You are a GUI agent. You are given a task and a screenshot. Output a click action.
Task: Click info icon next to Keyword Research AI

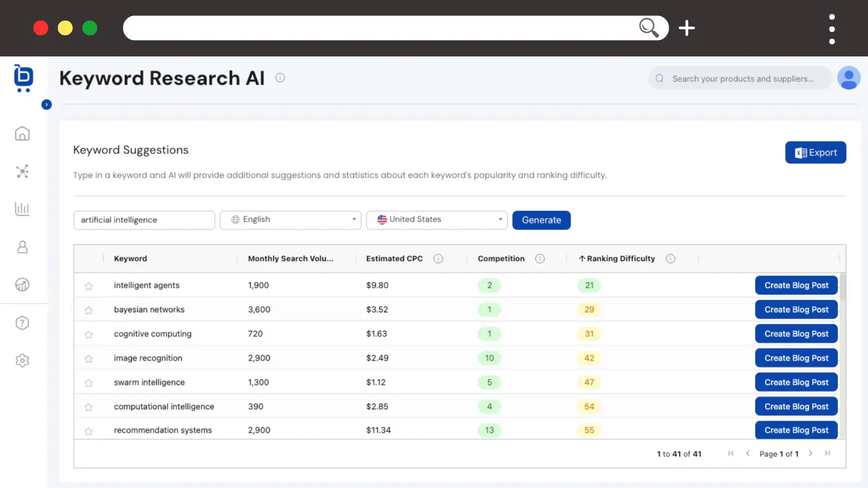point(280,78)
